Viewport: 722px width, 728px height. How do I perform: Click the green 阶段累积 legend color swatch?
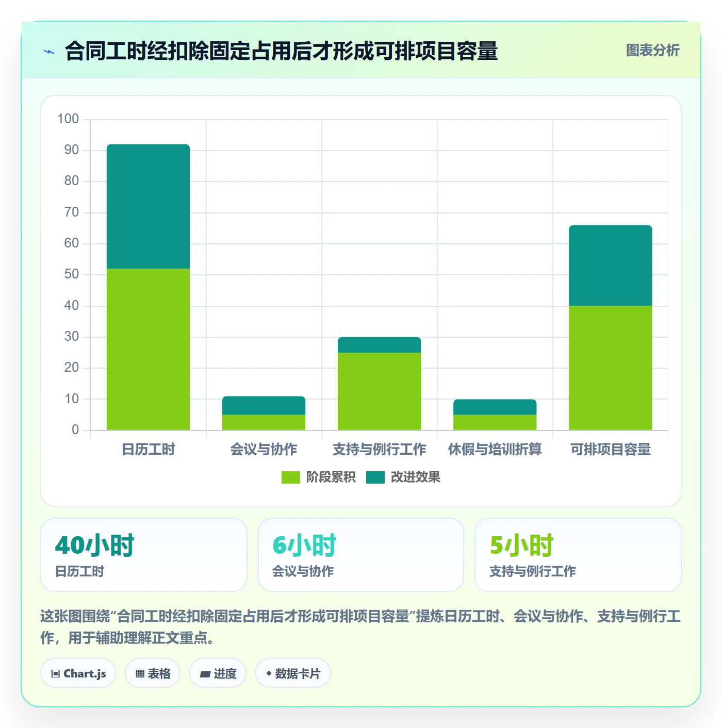(x=291, y=477)
